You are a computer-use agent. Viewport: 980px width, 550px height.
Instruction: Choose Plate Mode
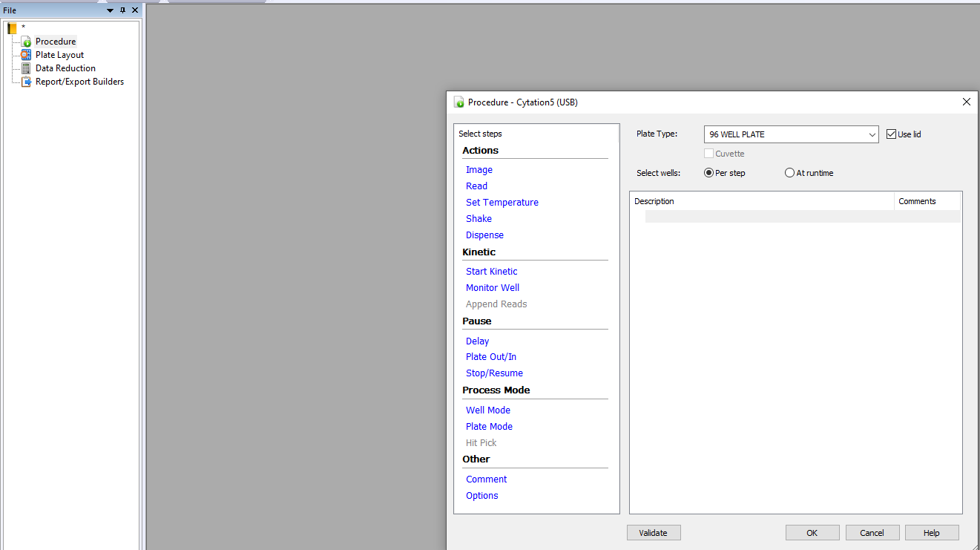tap(490, 427)
